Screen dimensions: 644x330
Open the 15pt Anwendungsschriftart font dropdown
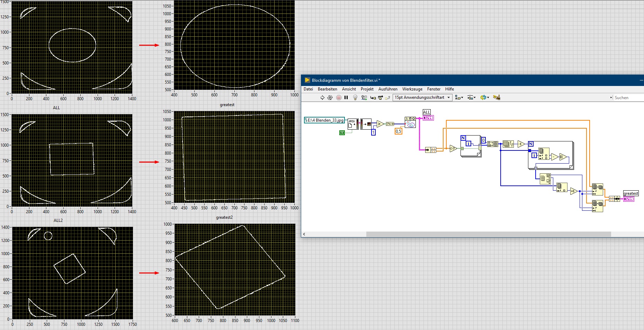coord(422,98)
